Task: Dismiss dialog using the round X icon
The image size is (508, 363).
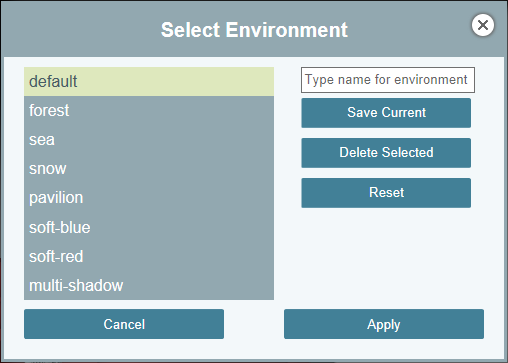Action: coord(483,25)
